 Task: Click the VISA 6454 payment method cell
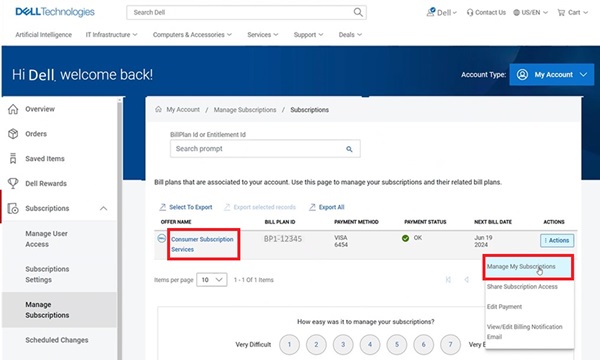(341, 241)
